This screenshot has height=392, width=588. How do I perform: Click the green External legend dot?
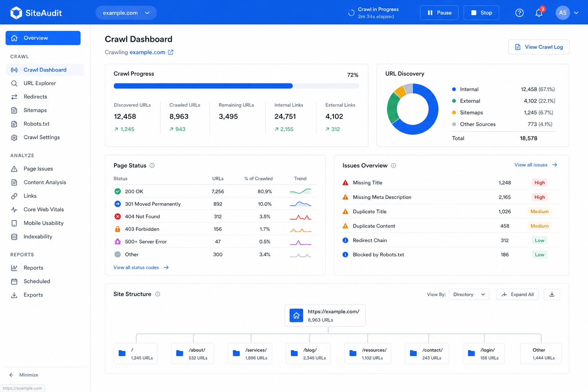pyautogui.click(x=454, y=101)
